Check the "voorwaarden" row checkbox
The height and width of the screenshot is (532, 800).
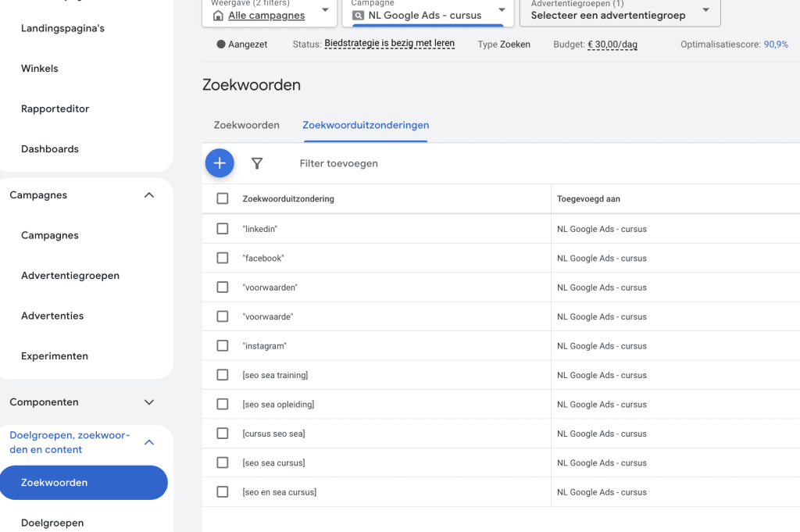click(223, 287)
